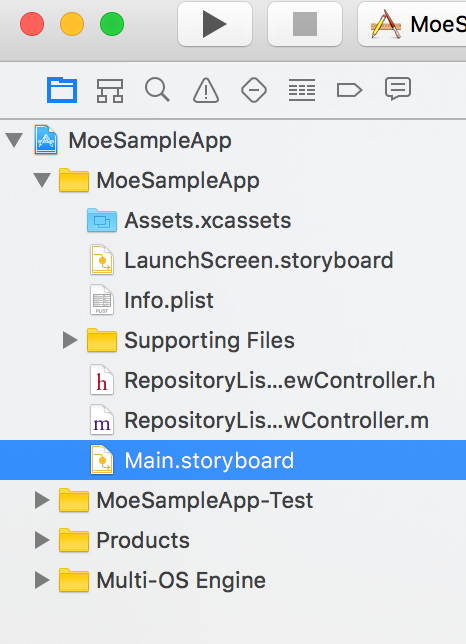Open the Issue navigator warning triangle
This screenshot has width=466, height=644.
pos(206,90)
